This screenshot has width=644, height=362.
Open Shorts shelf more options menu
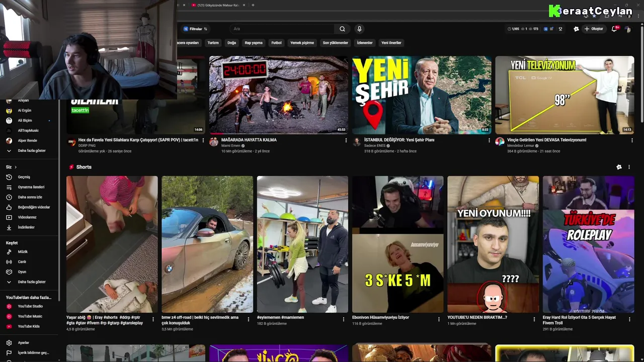pos(629,167)
